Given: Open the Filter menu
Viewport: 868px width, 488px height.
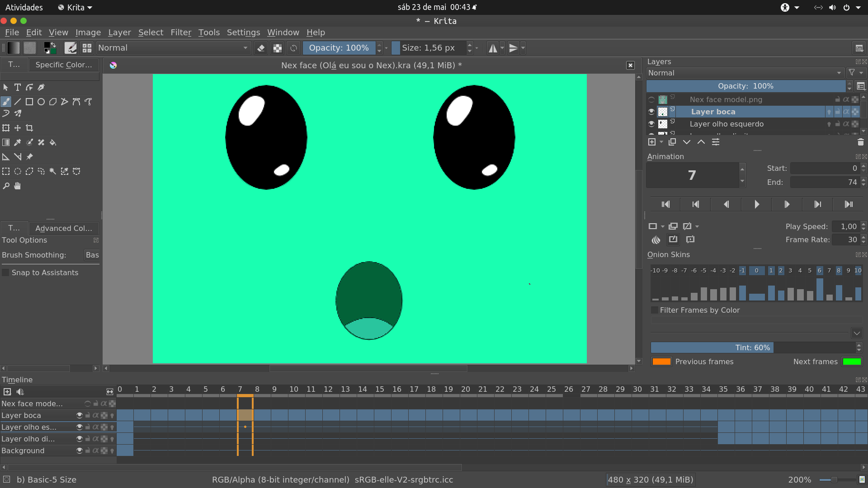Looking at the screenshot, I should pos(181,32).
